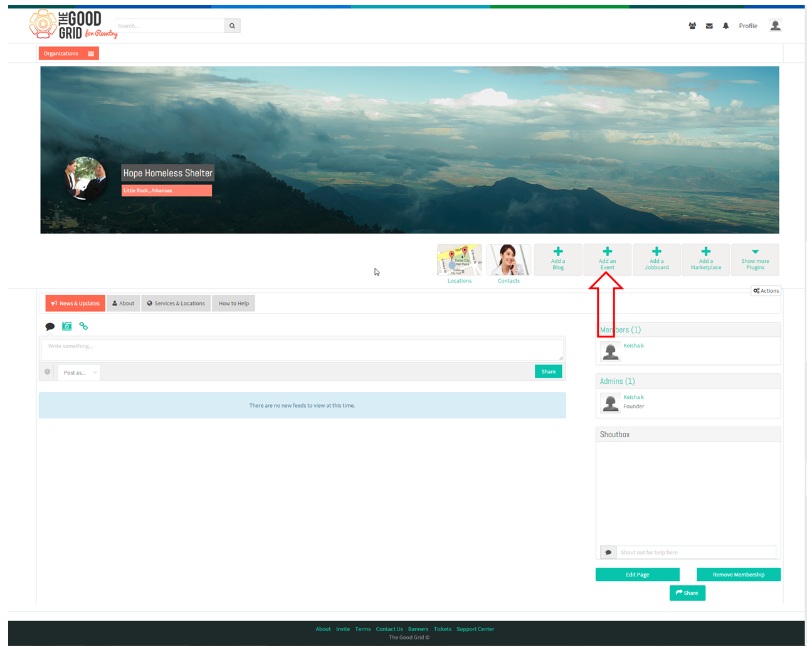Open the Actions gear menu
The image size is (812, 648).
pyautogui.click(x=766, y=290)
